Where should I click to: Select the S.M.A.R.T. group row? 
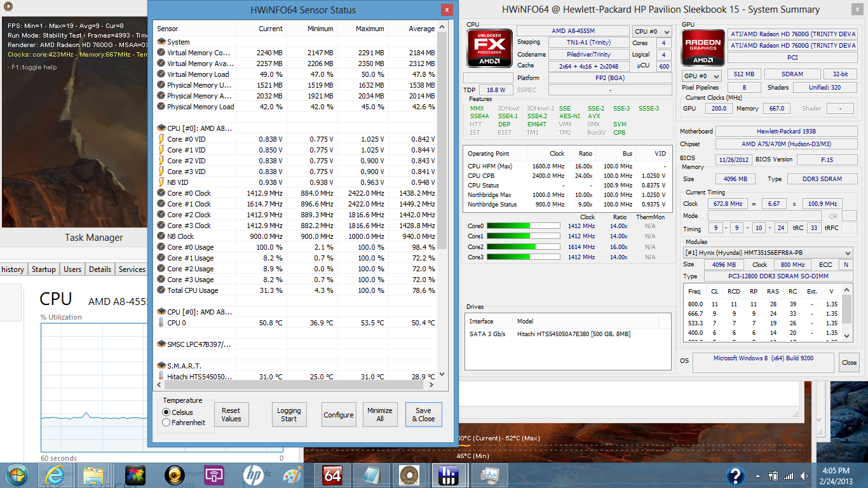[x=296, y=366]
